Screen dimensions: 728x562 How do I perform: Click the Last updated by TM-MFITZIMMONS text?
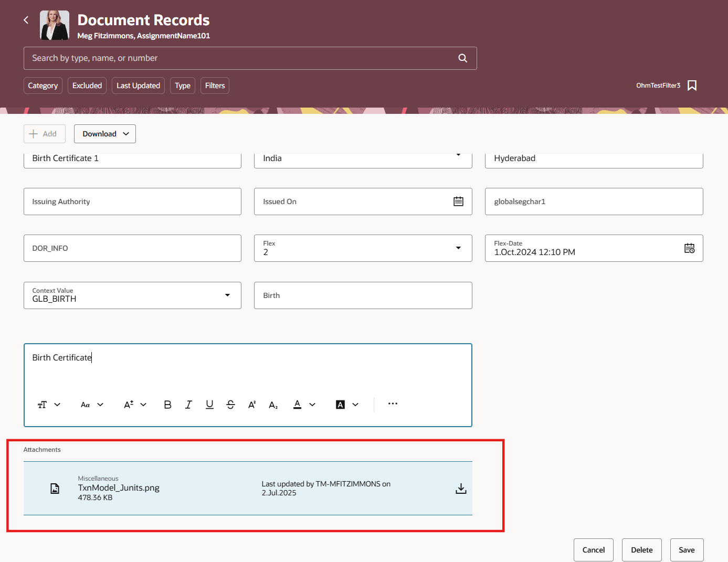coord(326,489)
